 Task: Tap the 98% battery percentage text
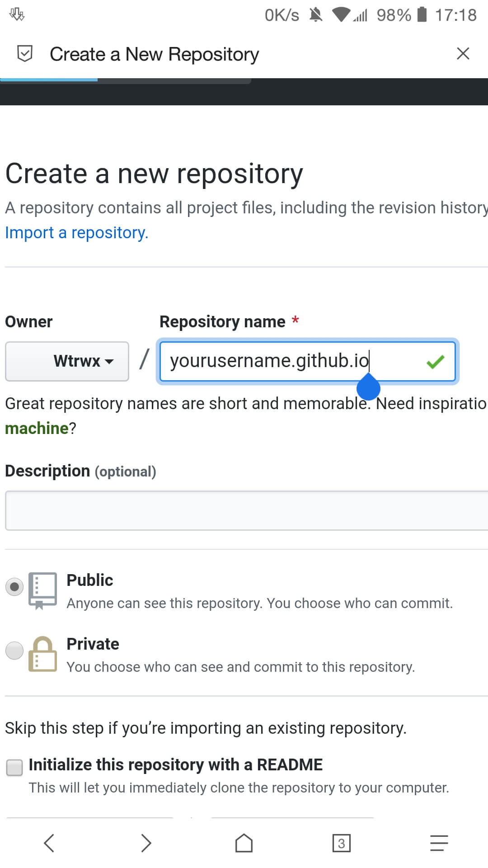394,15
